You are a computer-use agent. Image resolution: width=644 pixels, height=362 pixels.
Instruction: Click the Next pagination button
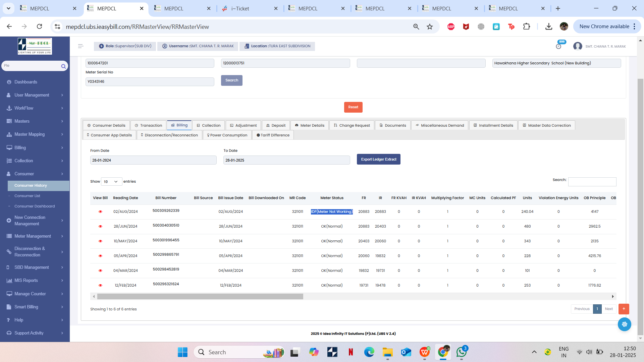[609, 309]
